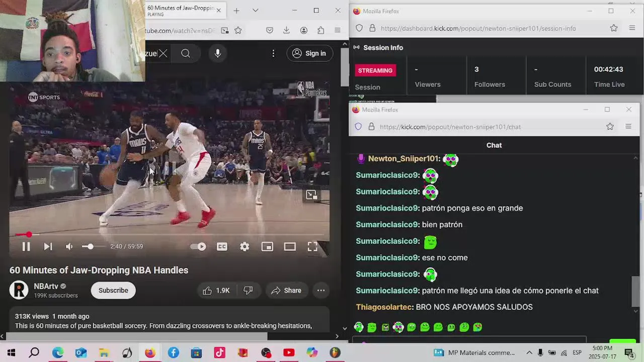644x362 pixels.
Task: Click lock icon in session-info address bar
Action: point(372,28)
